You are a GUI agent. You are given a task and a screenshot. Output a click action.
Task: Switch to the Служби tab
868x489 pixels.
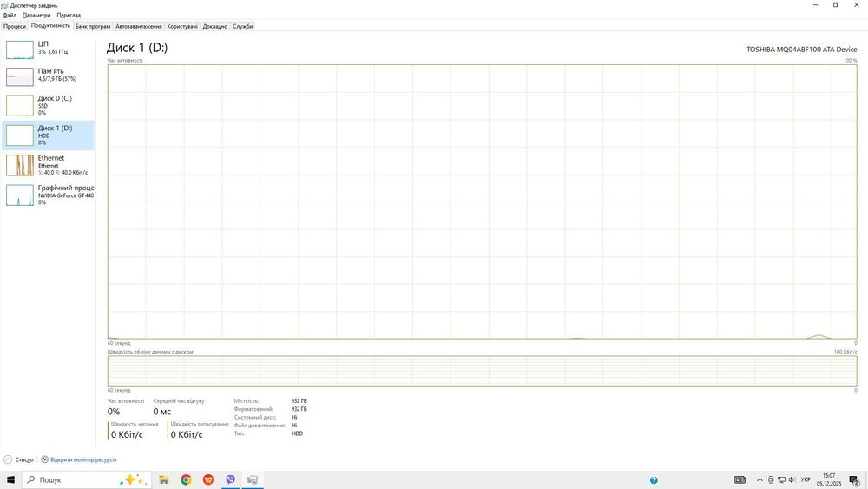[242, 26]
